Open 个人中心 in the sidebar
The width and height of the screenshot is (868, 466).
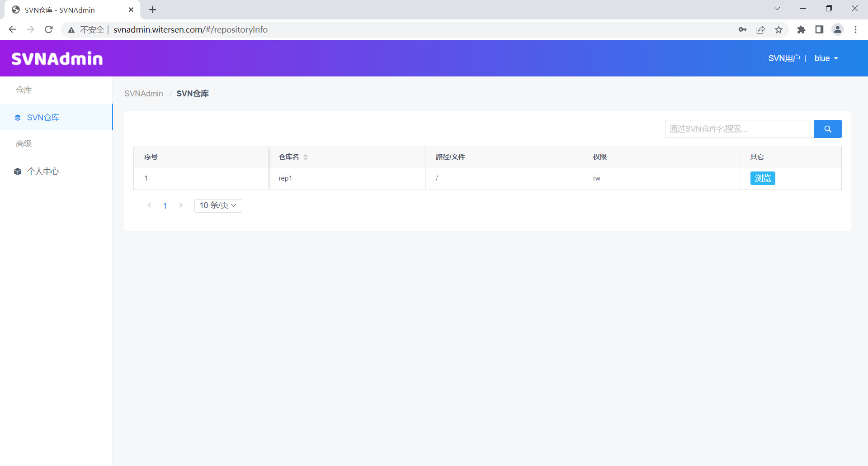pos(43,171)
